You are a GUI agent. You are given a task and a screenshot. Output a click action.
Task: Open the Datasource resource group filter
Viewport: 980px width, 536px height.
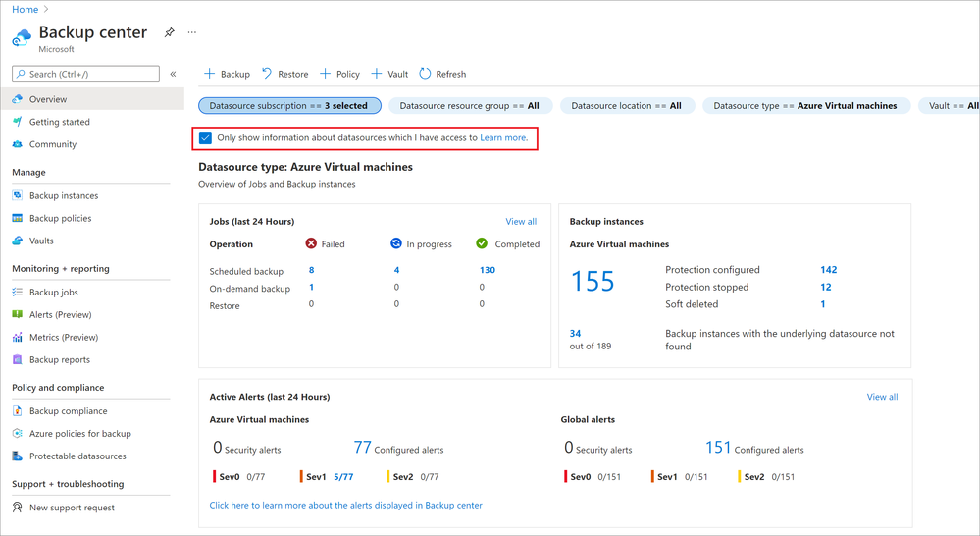coord(470,106)
